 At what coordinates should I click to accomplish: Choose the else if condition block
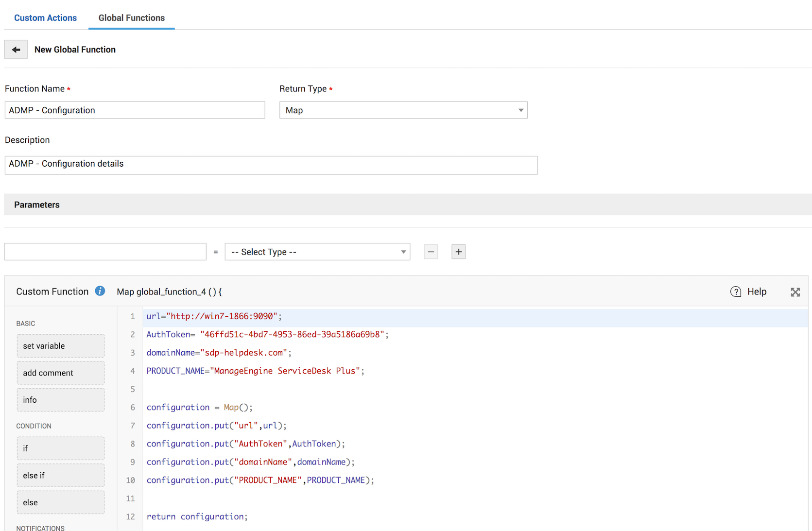(x=60, y=476)
